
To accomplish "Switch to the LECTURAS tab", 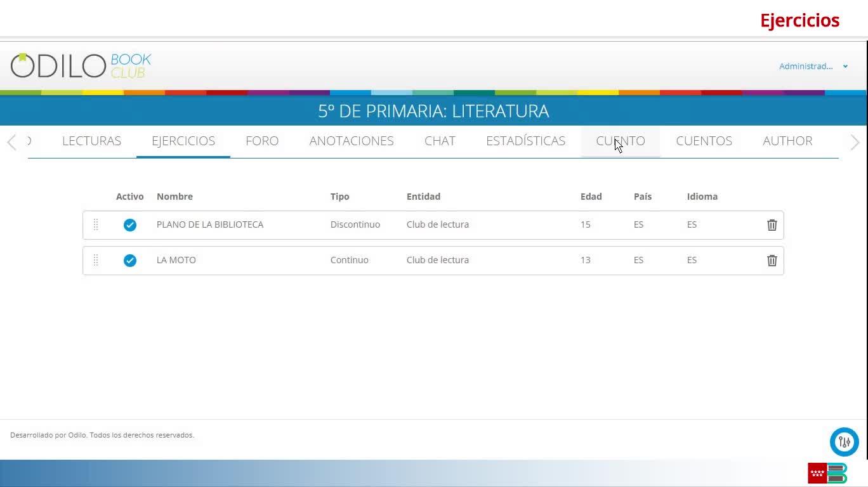I will click(x=91, y=141).
